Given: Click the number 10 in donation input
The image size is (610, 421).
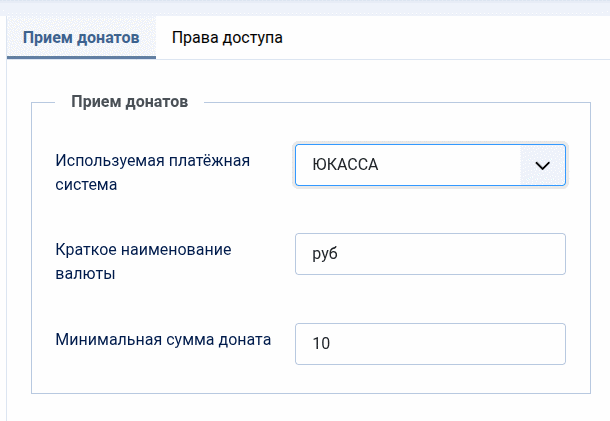Looking at the screenshot, I should pyautogui.click(x=321, y=344).
